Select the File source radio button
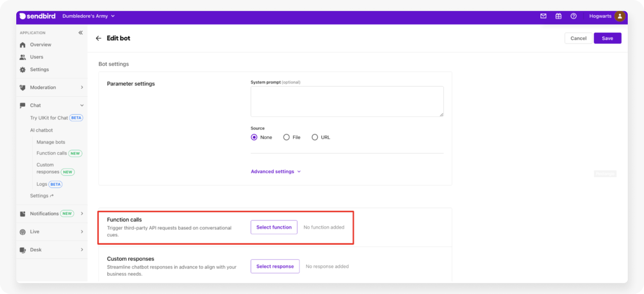644x294 pixels. (x=286, y=137)
